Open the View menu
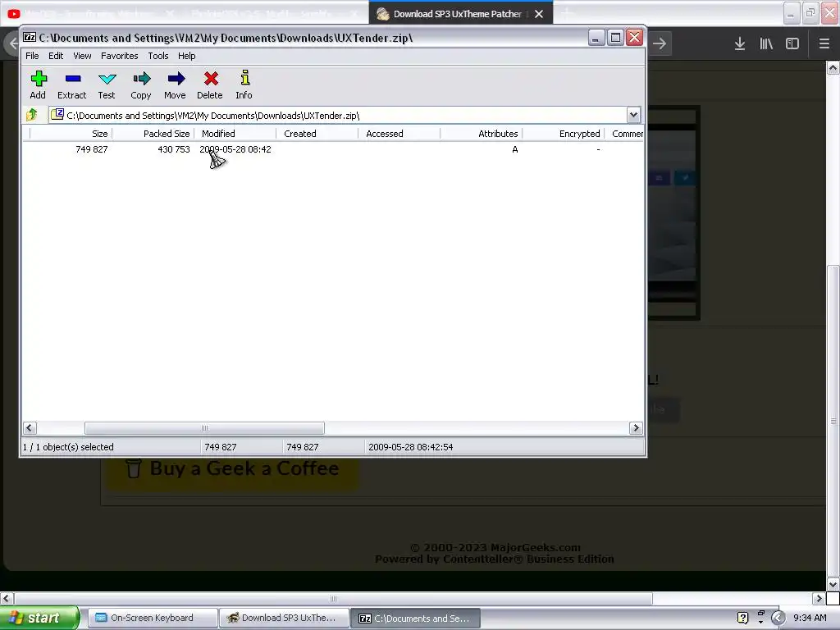840x630 pixels. coord(82,56)
